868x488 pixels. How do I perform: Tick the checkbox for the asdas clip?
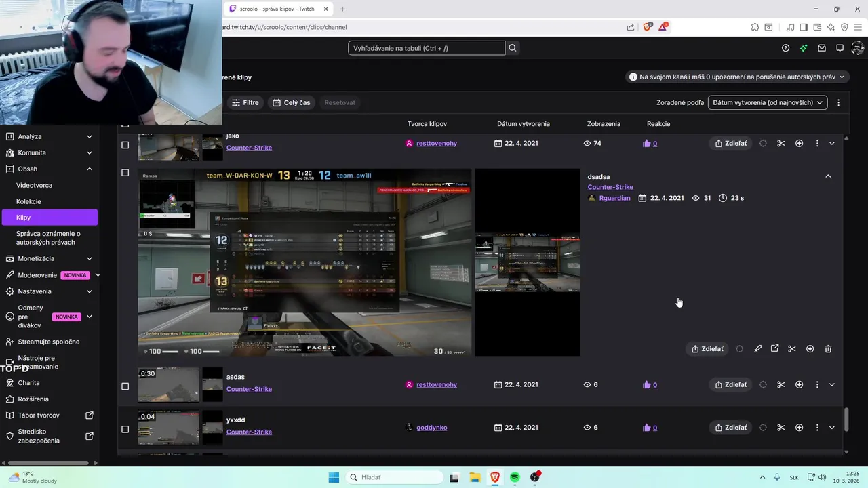pos(125,386)
